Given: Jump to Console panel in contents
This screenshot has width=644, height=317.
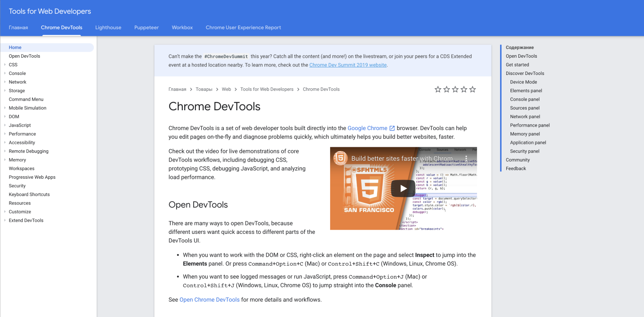Looking at the screenshot, I should tap(525, 99).
